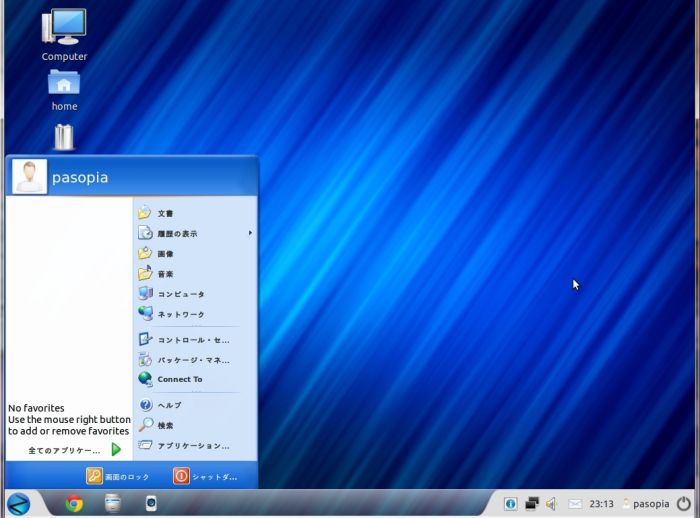Image resolution: width=700 pixels, height=518 pixels.
Task: Open the network connections tray icon
Action: 532,504
